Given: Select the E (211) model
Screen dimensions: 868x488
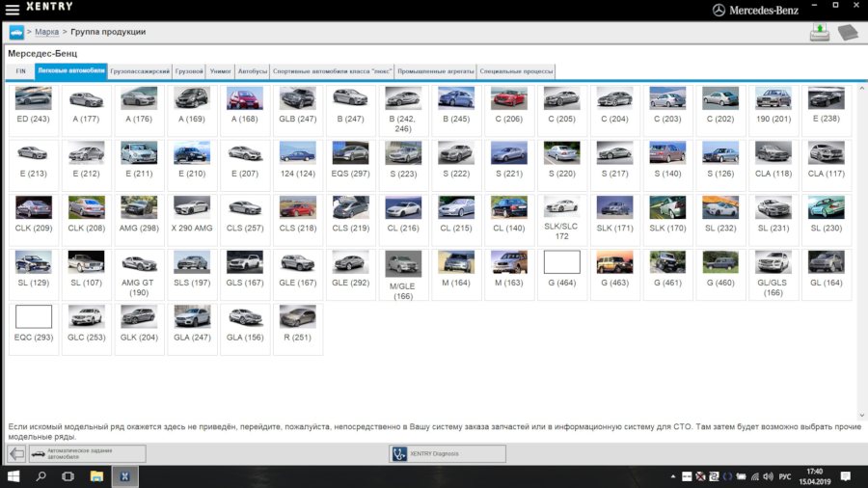Looking at the screenshot, I should coord(139,165).
